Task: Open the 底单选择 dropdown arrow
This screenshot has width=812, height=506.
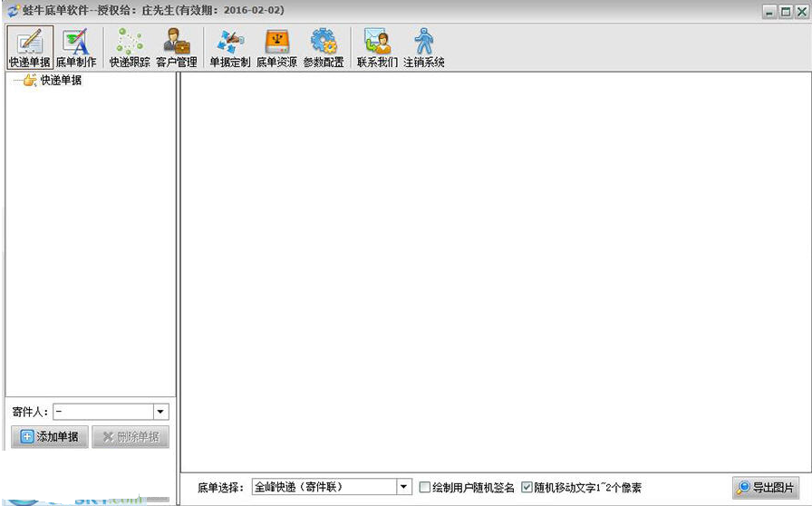Action: pyautogui.click(x=404, y=488)
